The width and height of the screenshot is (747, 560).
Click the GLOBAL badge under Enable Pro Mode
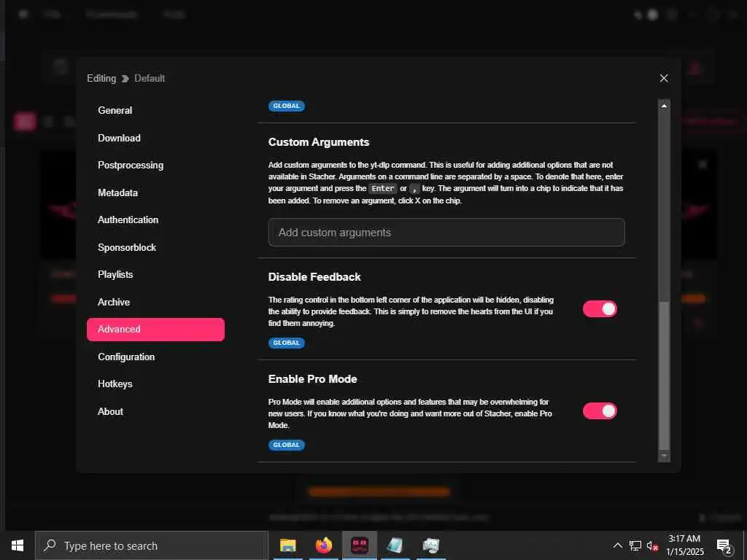pos(286,445)
